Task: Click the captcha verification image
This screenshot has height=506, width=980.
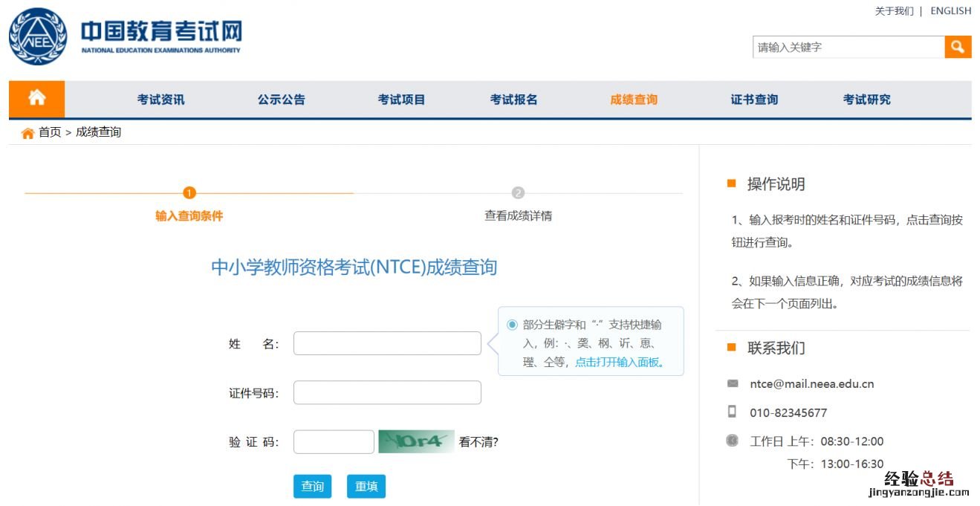Action: (x=416, y=442)
